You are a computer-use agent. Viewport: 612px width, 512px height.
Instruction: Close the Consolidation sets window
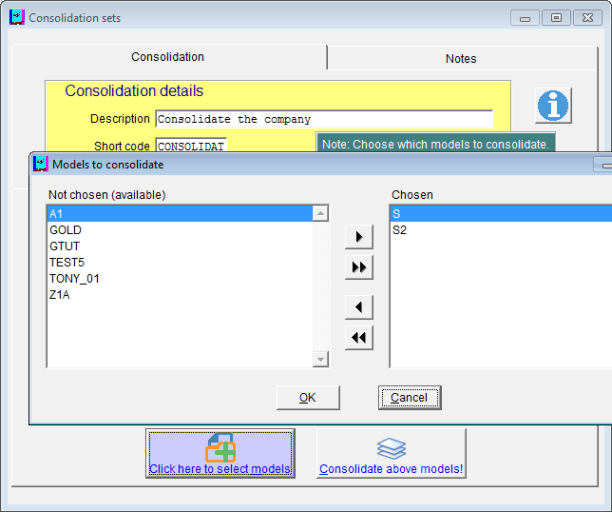pyautogui.click(x=587, y=18)
